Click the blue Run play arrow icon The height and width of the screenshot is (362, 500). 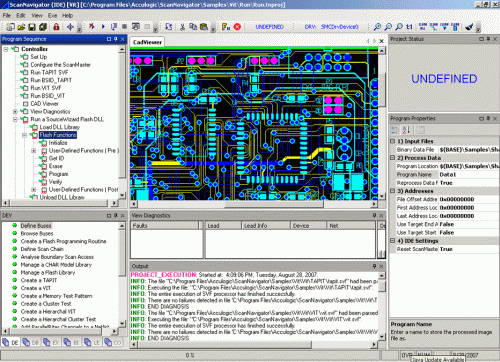(103, 26)
